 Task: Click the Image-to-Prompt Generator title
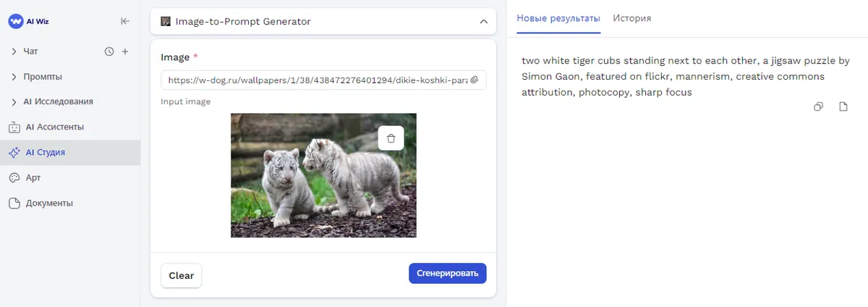tap(243, 22)
